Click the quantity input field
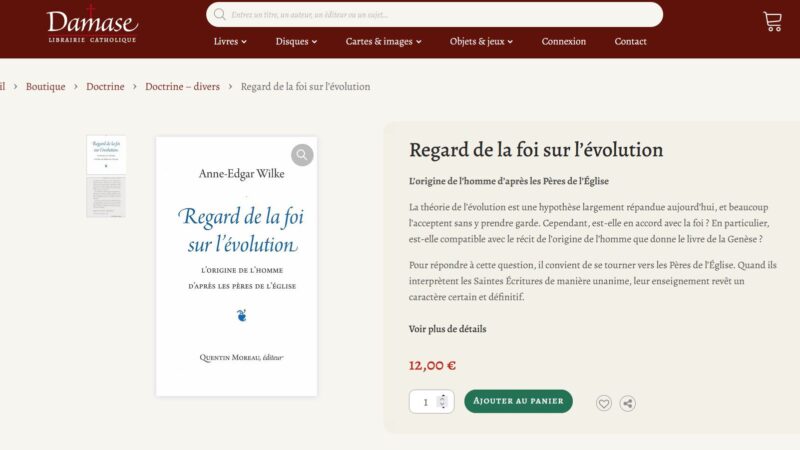This screenshot has width=800, height=450. pos(432,402)
